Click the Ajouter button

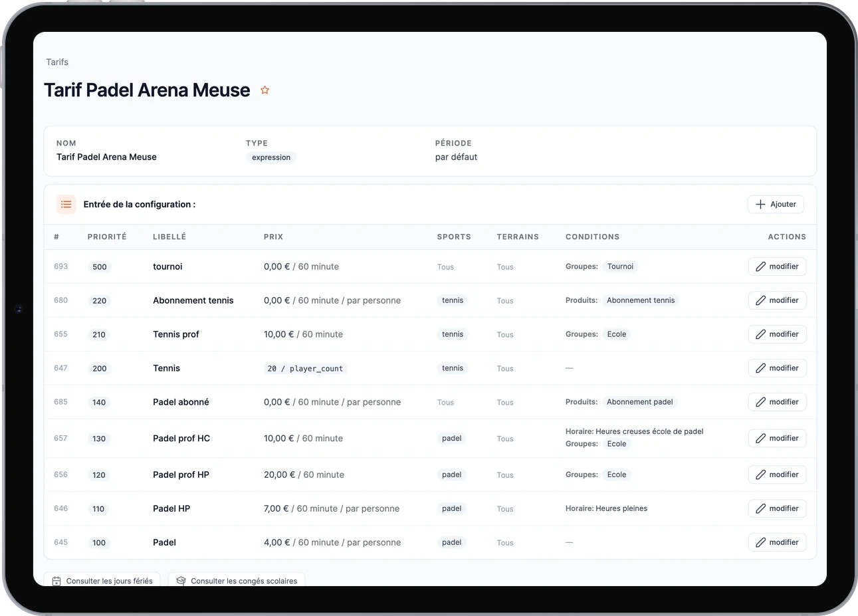click(x=776, y=205)
